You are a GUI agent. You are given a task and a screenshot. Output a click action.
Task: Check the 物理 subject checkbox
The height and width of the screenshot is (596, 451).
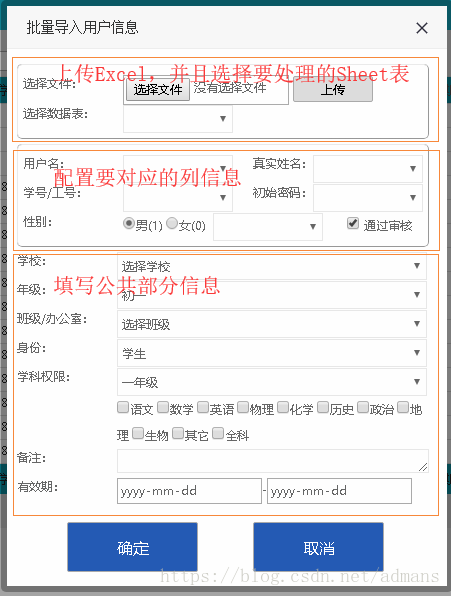(x=243, y=407)
